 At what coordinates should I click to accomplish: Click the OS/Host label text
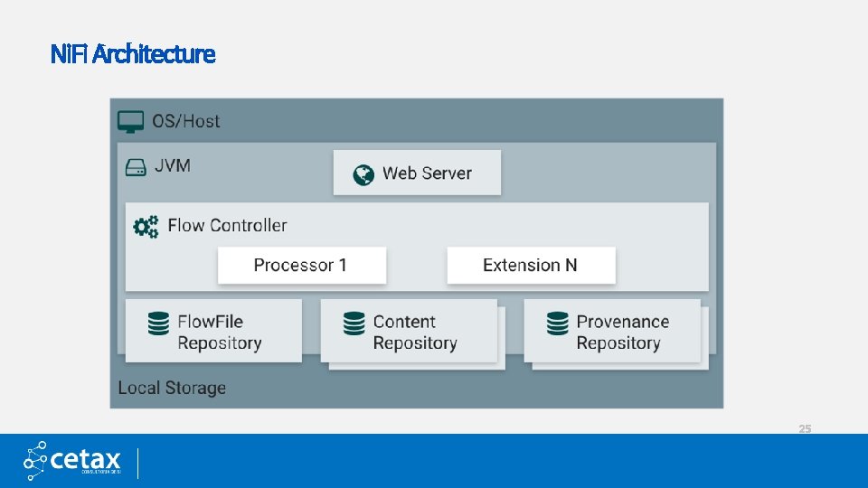(185, 121)
